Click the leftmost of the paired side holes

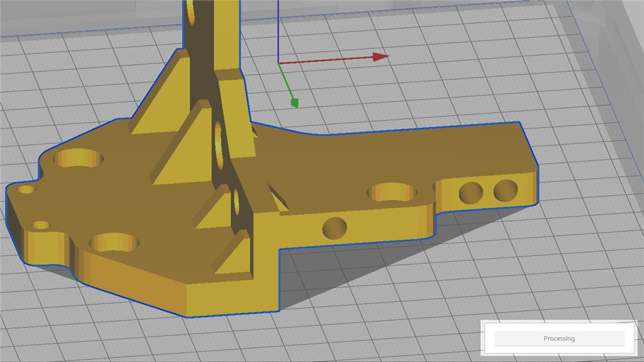point(470,192)
